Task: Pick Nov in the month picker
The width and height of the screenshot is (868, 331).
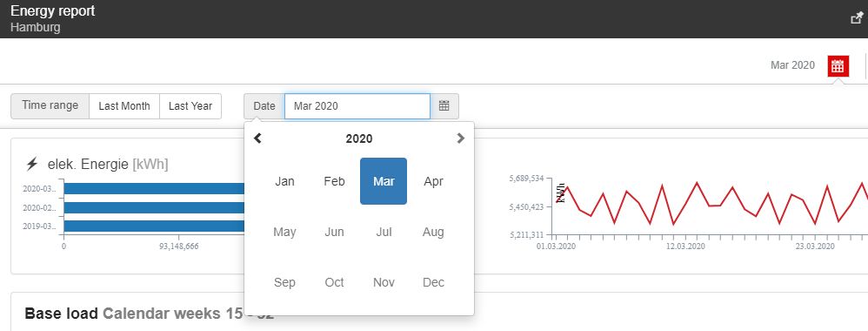Action: click(x=384, y=282)
